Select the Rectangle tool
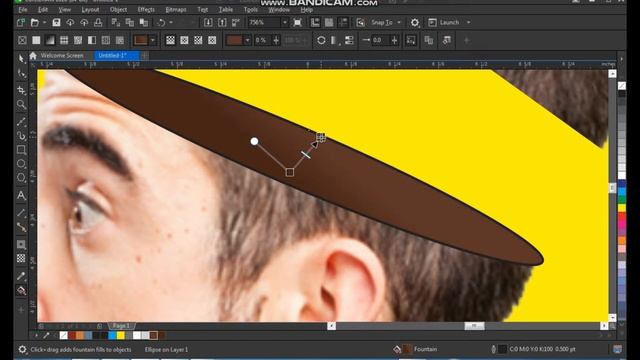The height and width of the screenshot is (360, 640). [21, 150]
